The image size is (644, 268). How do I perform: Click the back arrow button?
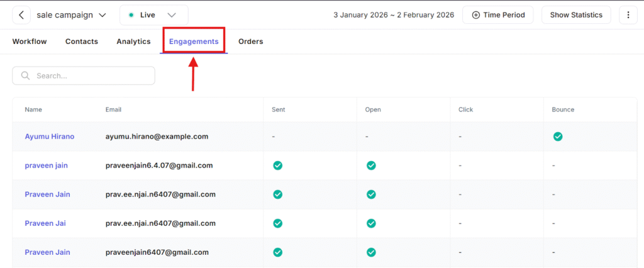tap(22, 14)
